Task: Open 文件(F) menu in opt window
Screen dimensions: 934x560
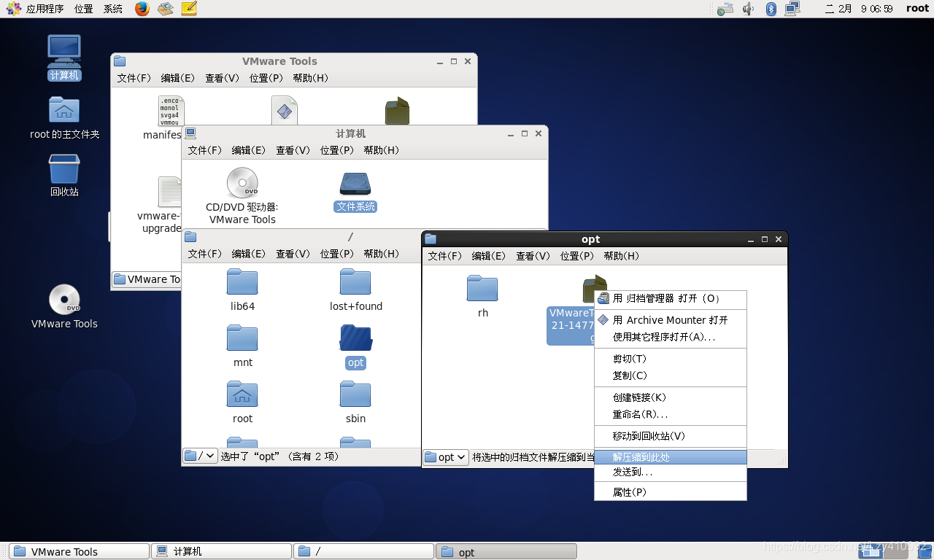Action: pyautogui.click(x=445, y=256)
